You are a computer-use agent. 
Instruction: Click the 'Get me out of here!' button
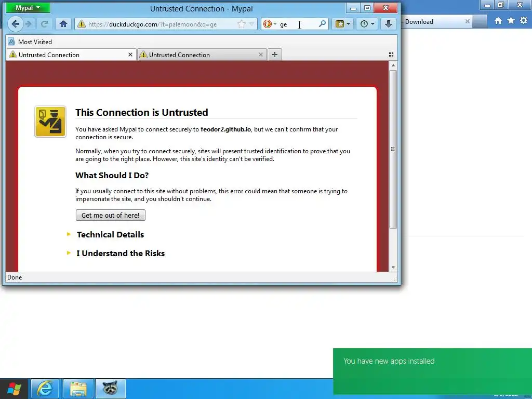point(110,215)
